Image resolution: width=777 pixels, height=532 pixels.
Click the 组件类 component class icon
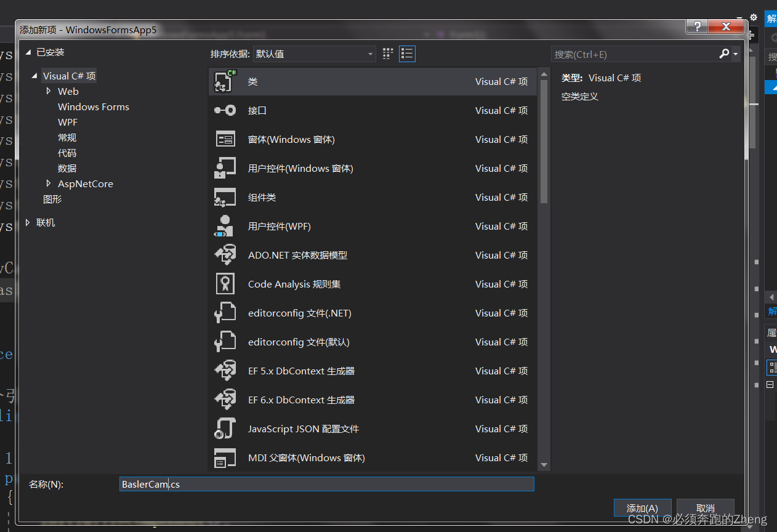point(225,197)
